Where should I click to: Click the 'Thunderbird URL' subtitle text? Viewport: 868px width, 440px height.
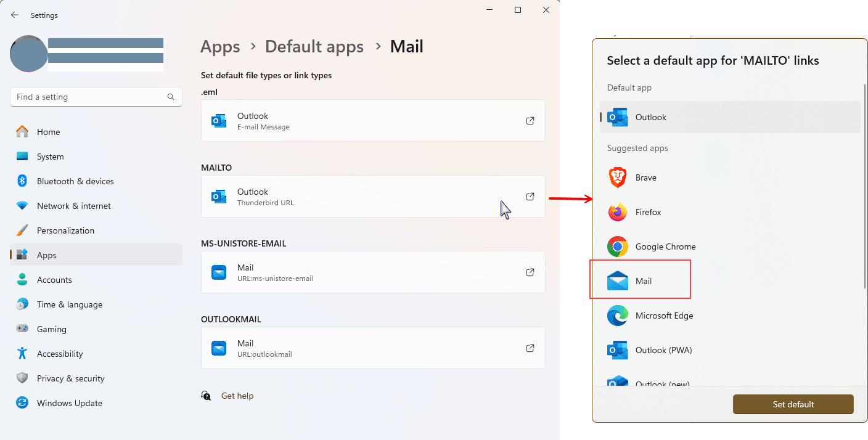click(x=266, y=203)
